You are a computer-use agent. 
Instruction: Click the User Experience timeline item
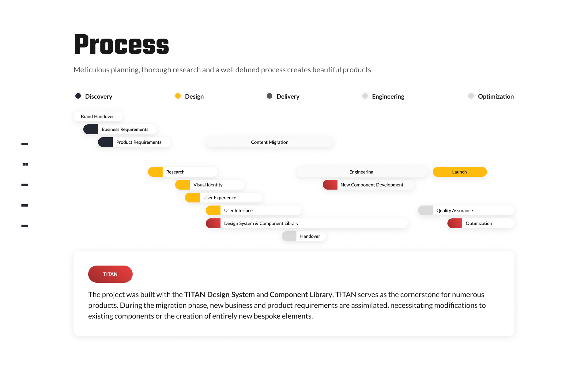click(224, 198)
